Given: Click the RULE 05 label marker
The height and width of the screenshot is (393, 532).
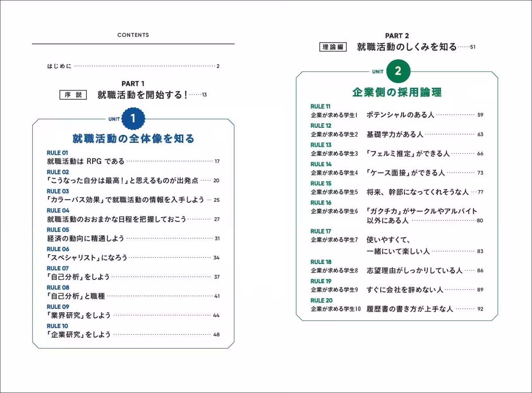Looking at the screenshot, I should click(58, 230).
